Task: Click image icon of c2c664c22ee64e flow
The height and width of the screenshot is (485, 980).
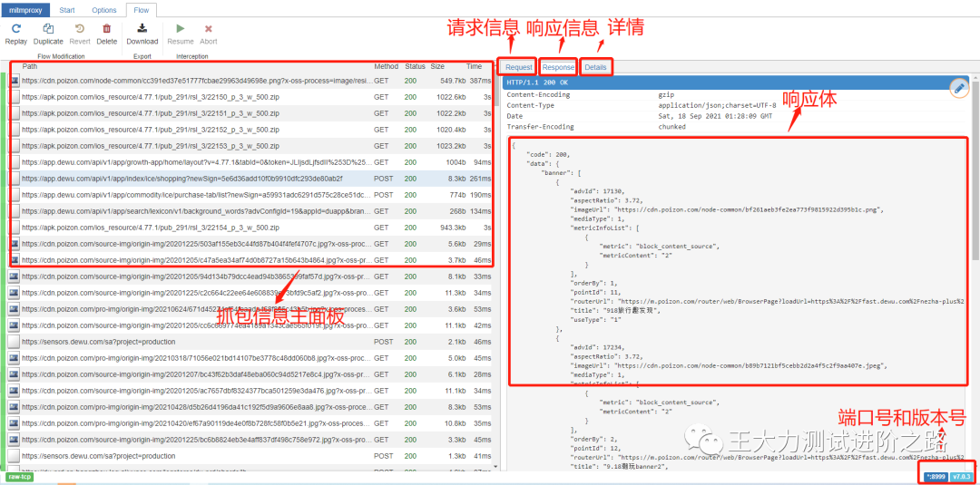Action: (x=15, y=293)
